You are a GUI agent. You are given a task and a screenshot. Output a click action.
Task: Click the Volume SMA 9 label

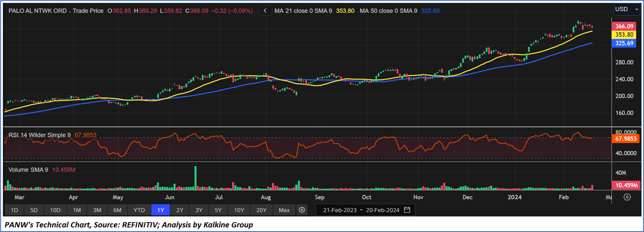tap(28, 169)
